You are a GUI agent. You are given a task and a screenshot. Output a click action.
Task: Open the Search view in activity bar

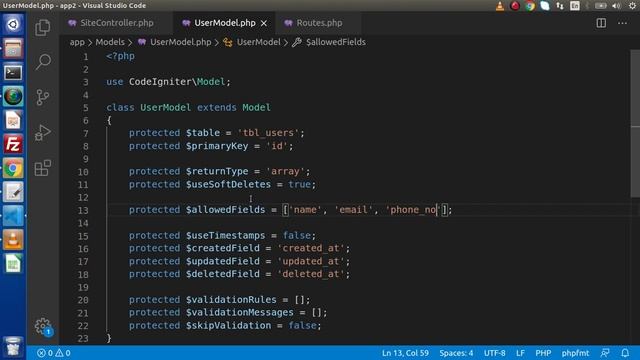coord(42,62)
